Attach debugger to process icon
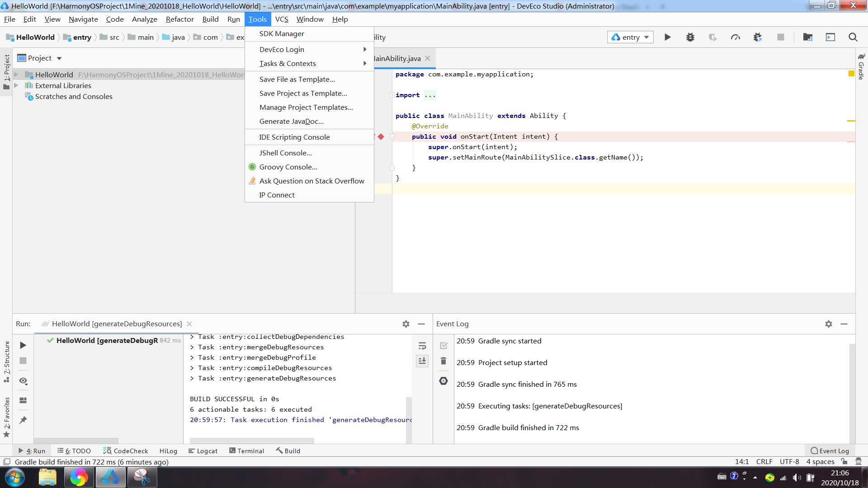This screenshot has width=868, height=488. click(758, 37)
